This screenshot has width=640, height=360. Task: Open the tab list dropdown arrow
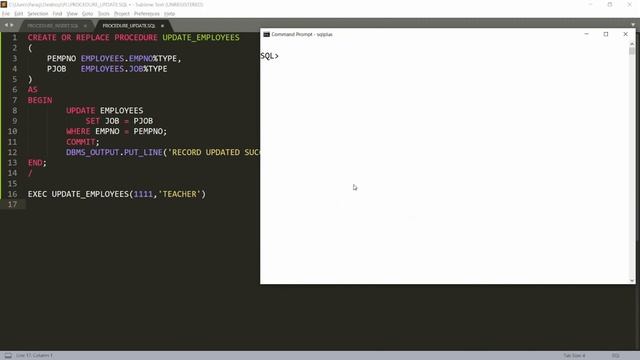633,25
